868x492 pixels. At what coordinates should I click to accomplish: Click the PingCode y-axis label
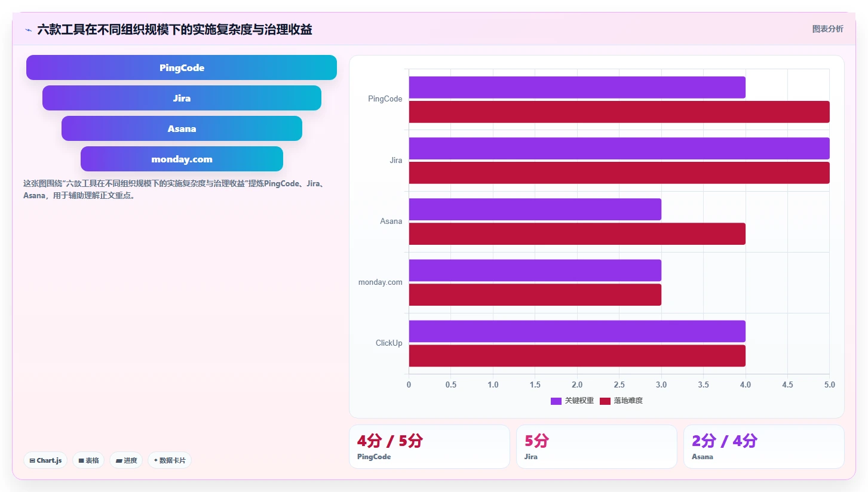click(385, 99)
